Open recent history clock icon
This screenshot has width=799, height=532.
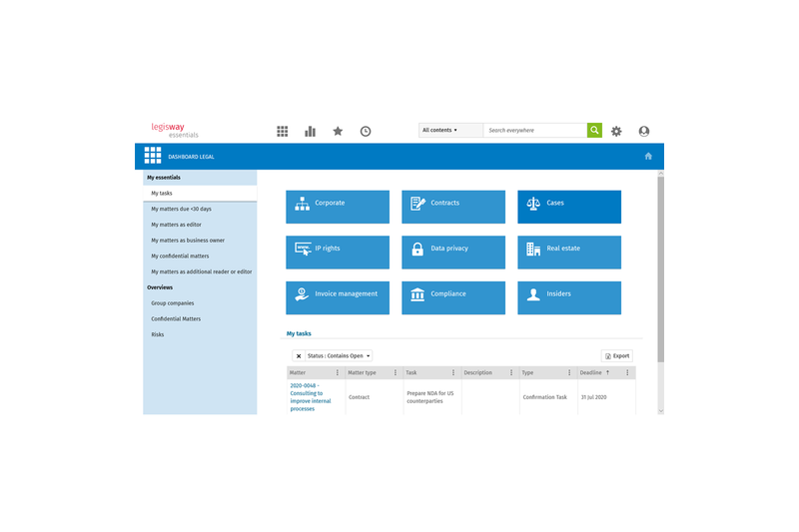366,131
